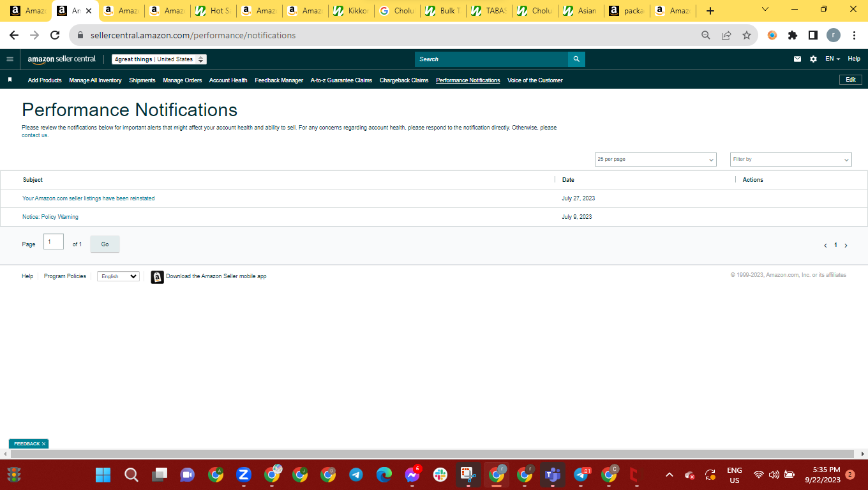Open Feedback Manager in navigation bar
The width and height of the screenshot is (868, 490).
pos(279,80)
